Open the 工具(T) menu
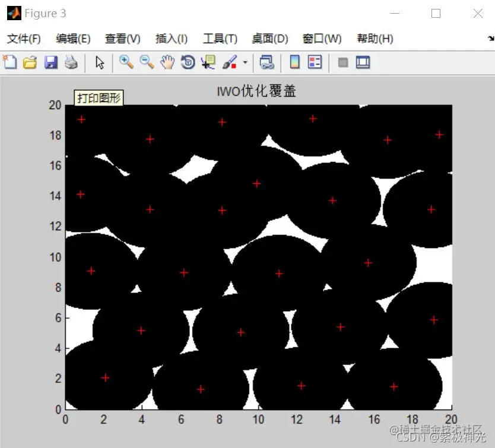Screen dimensions: 495x448 (x=220, y=39)
